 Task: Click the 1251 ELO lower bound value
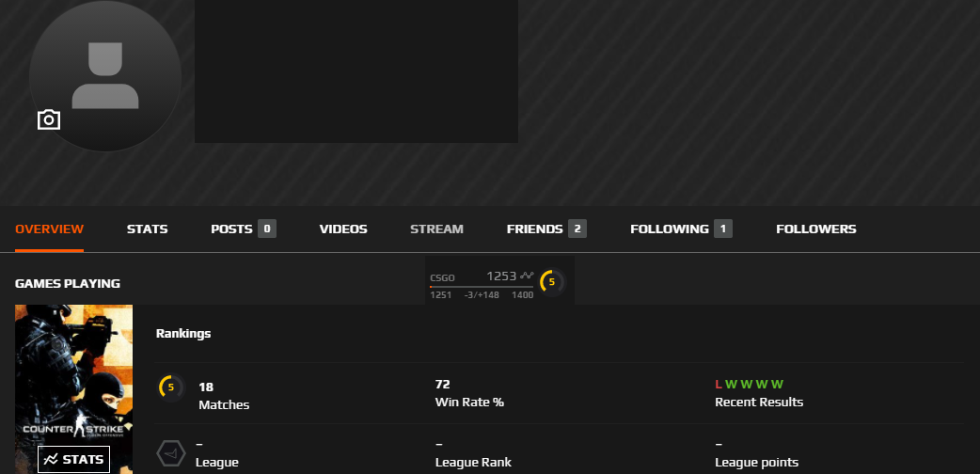pyautogui.click(x=441, y=294)
